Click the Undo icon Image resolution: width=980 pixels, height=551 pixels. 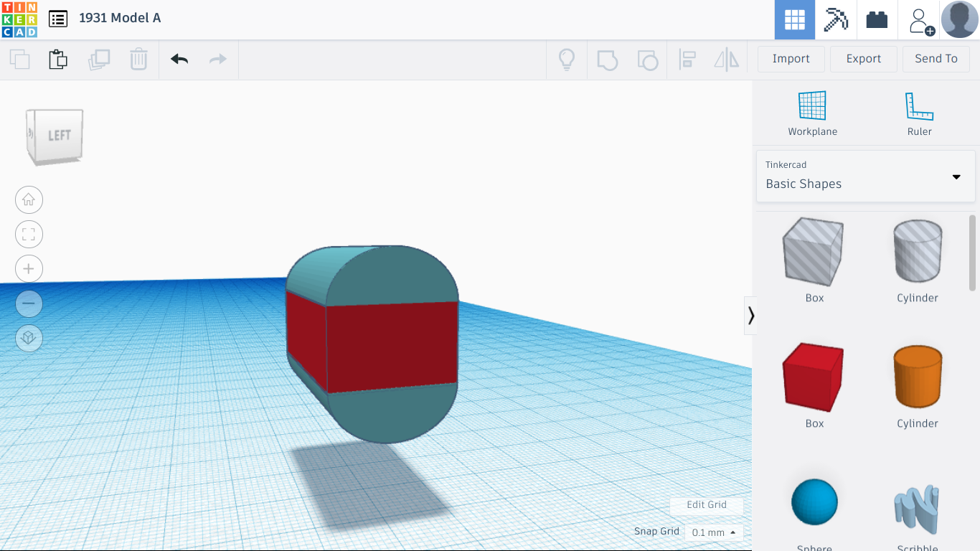click(178, 59)
